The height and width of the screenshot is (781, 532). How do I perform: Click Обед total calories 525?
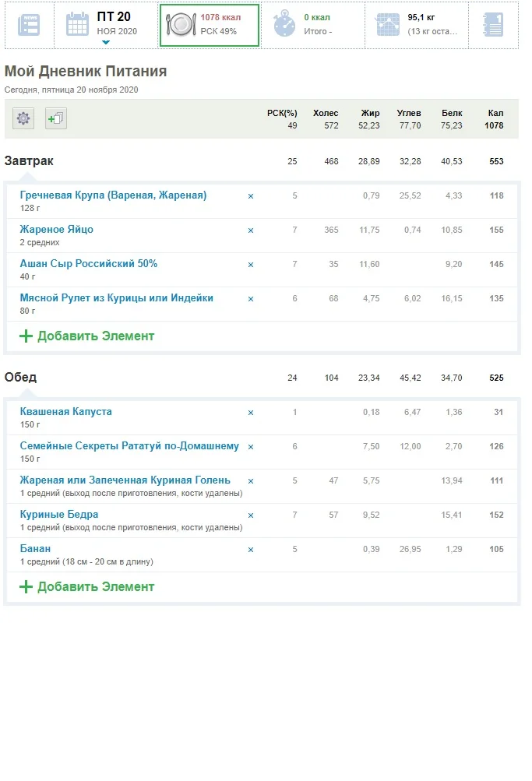496,378
